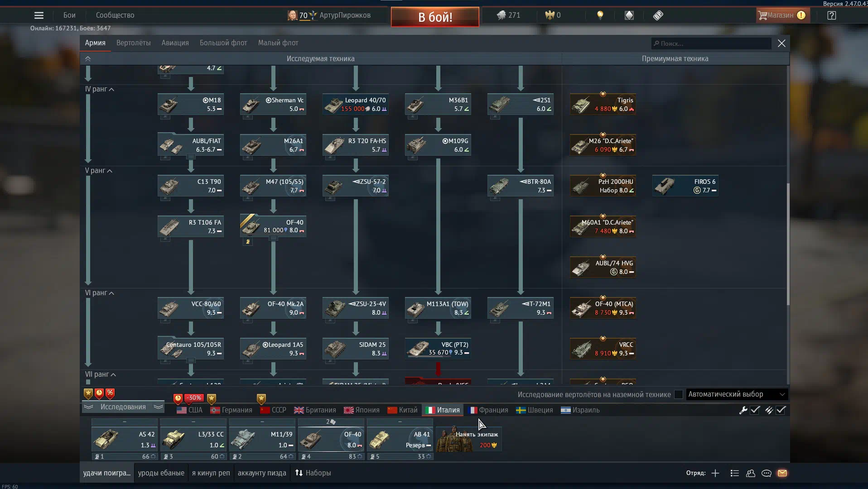Viewport: 868px width, 489px height.
Task: Open the list icon next to squad
Action: coord(735,473)
